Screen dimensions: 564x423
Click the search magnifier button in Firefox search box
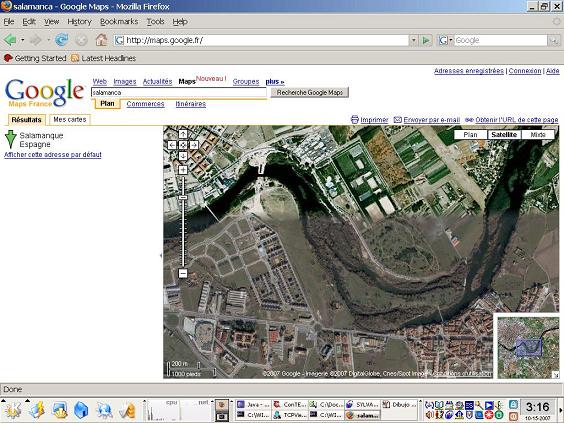[553, 40]
